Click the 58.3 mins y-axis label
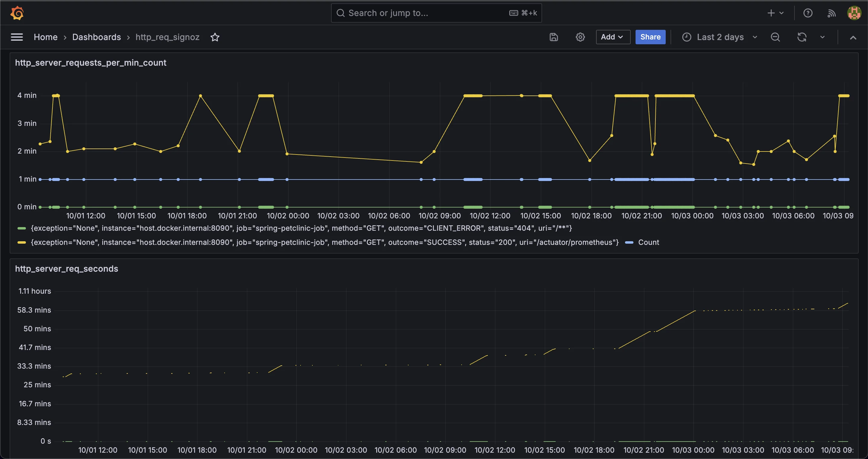The height and width of the screenshot is (459, 868). [x=34, y=310]
